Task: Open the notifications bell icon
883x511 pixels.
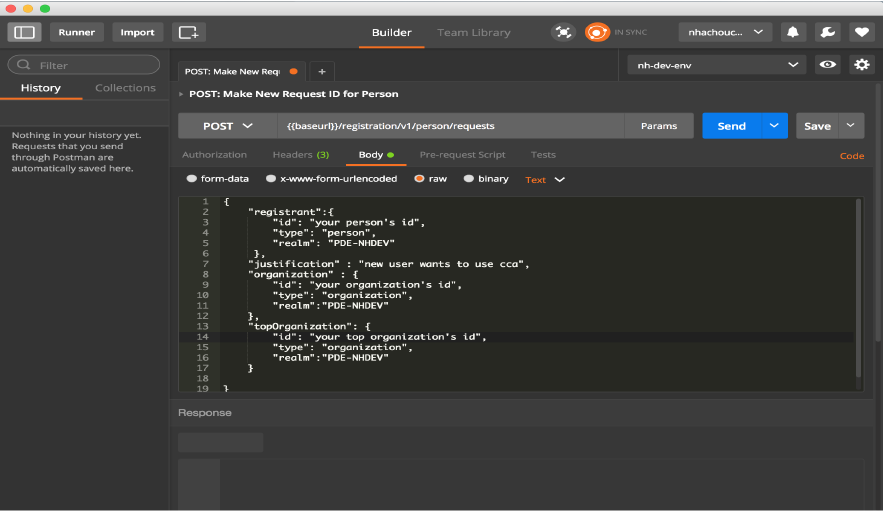Action: [x=793, y=32]
